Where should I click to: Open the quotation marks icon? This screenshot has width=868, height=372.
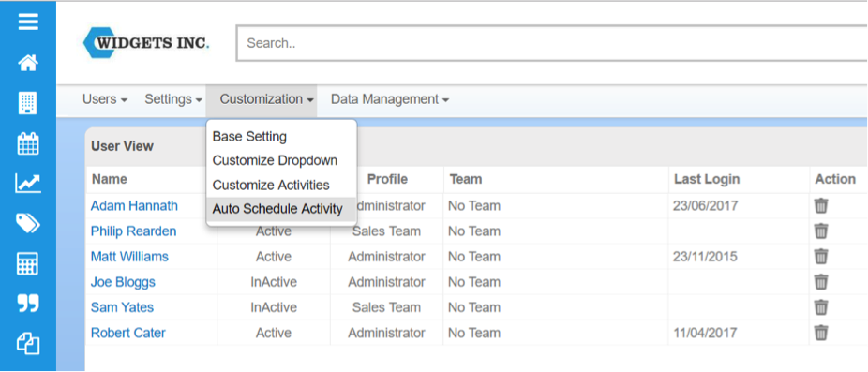coord(28,304)
